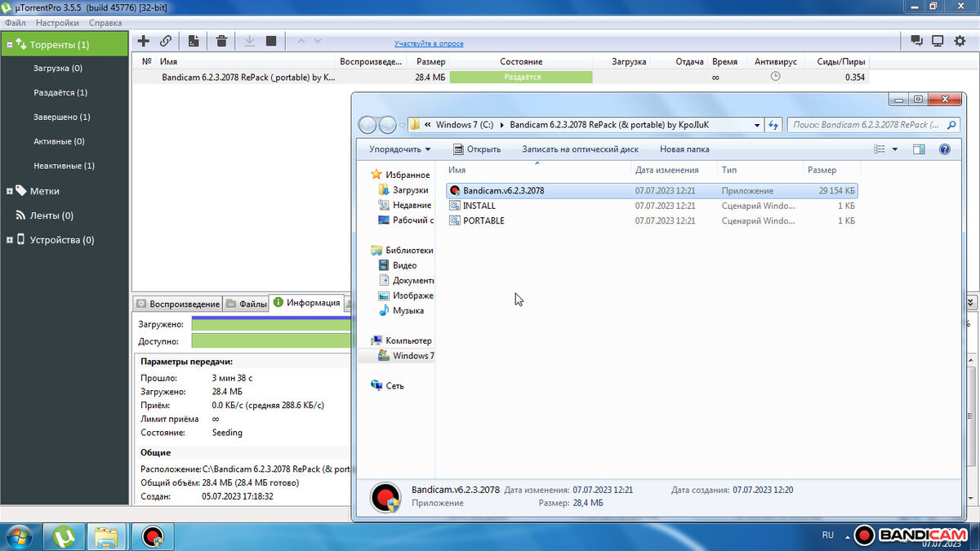Expand the Метки sidebar node
The image size is (980, 551).
point(10,191)
